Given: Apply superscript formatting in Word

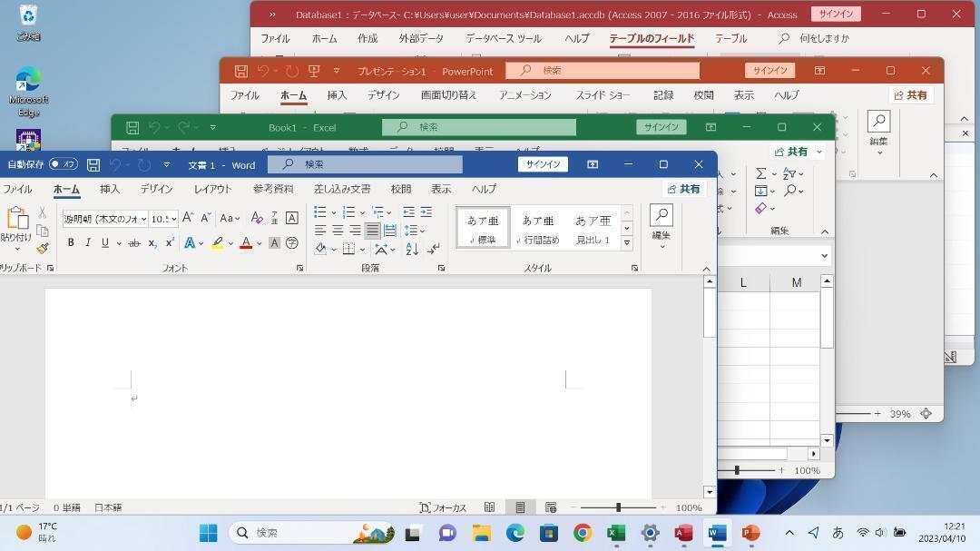Looking at the screenshot, I should pyautogui.click(x=170, y=242).
